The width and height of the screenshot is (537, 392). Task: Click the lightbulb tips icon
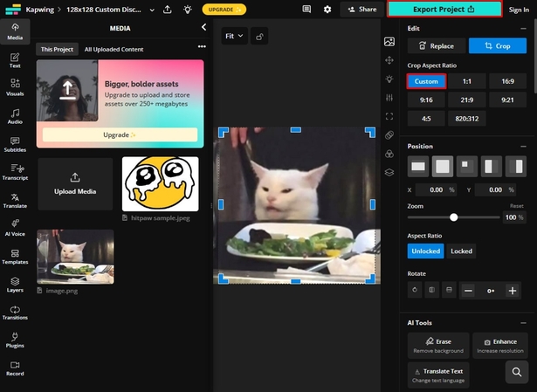click(x=187, y=10)
